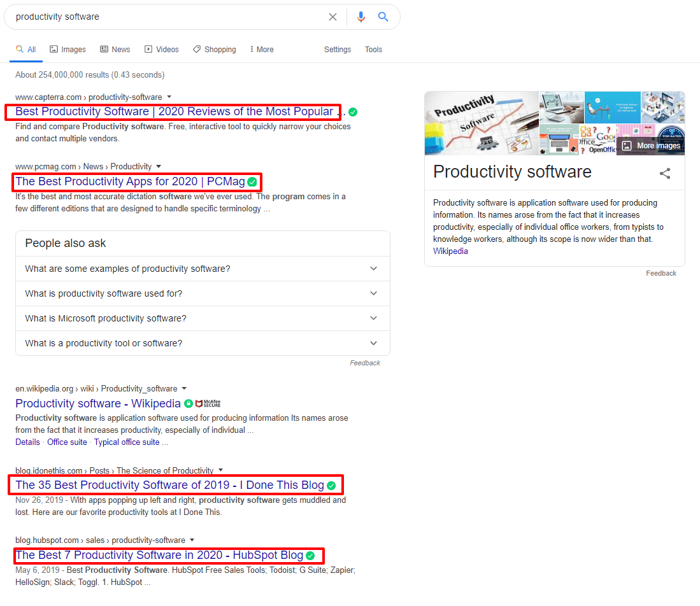Switch to the Images tab

68,50
